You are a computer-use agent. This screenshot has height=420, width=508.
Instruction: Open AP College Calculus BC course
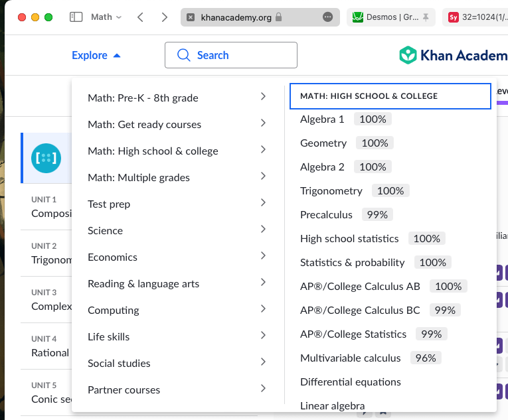tap(360, 311)
